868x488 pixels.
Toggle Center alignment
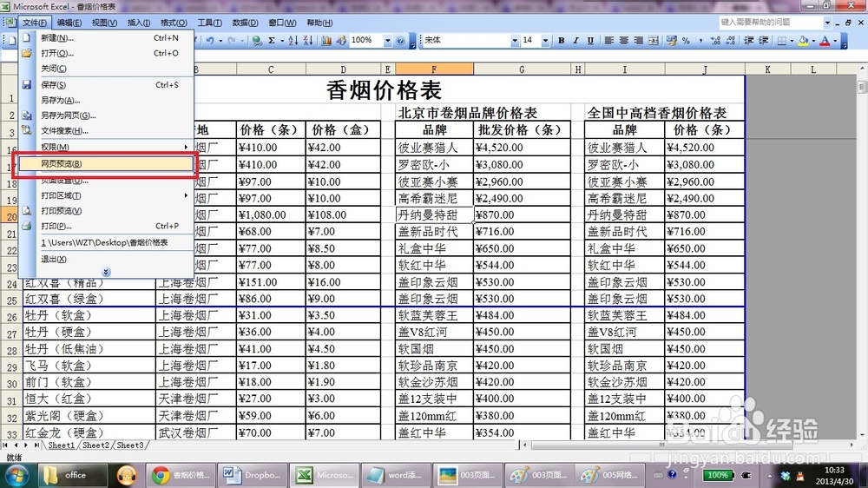tap(623, 41)
